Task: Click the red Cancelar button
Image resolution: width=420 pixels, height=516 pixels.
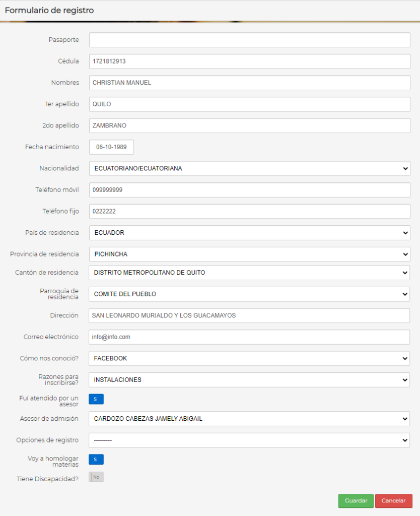Action: click(393, 500)
